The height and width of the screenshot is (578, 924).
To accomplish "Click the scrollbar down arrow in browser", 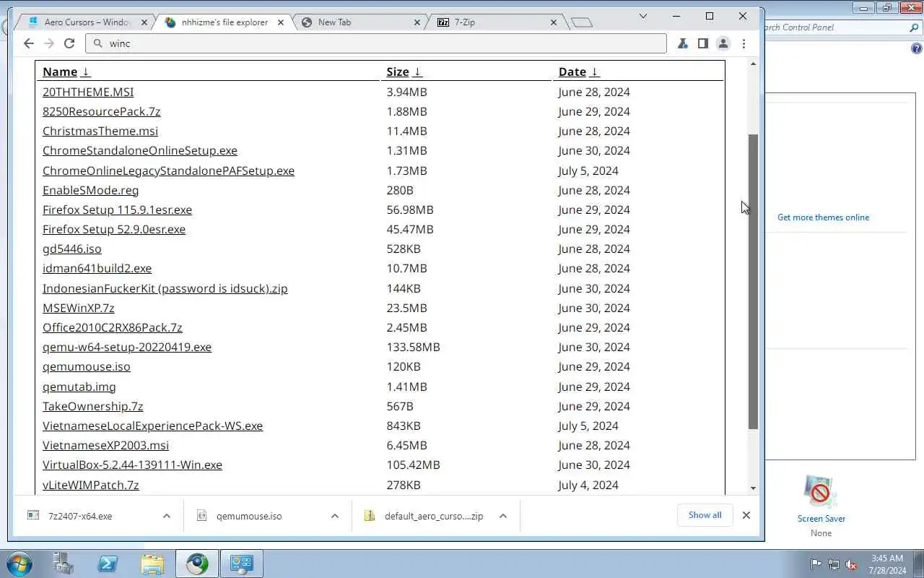I will point(753,488).
